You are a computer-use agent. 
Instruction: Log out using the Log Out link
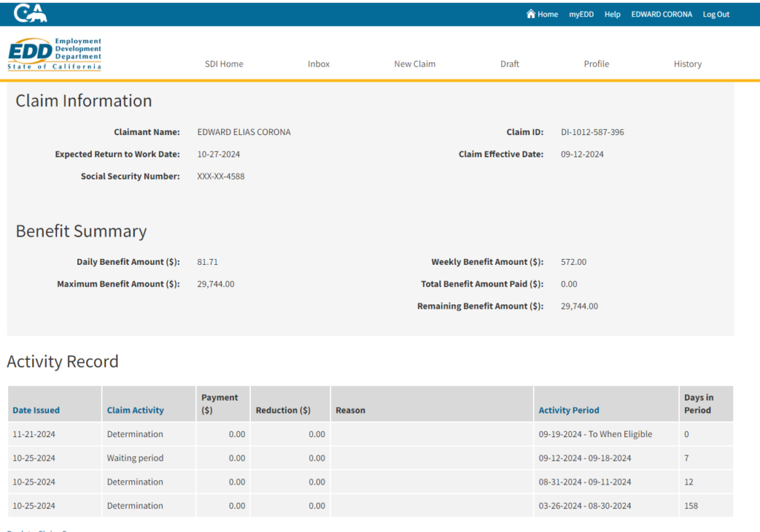[x=716, y=14]
